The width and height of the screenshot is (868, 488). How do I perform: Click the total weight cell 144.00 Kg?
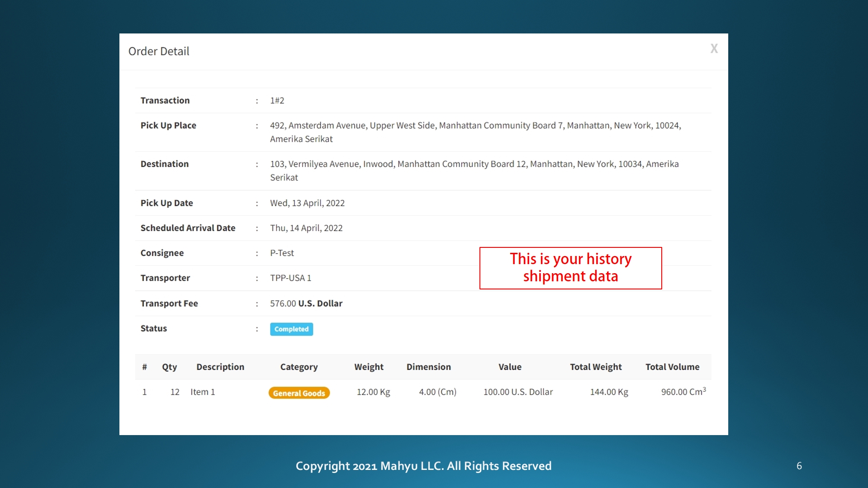tap(609, 392)
